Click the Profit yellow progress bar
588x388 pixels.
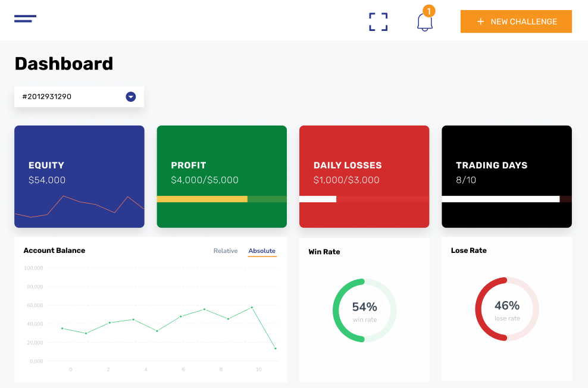202,199
